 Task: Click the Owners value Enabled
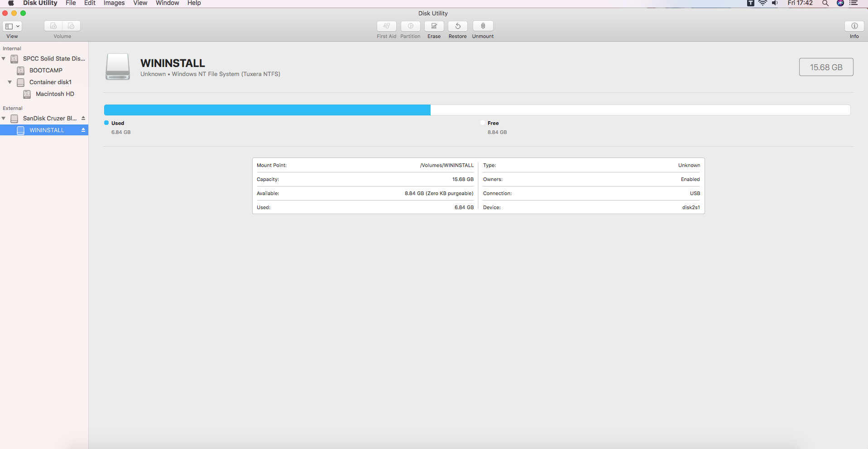coord(691,180)
